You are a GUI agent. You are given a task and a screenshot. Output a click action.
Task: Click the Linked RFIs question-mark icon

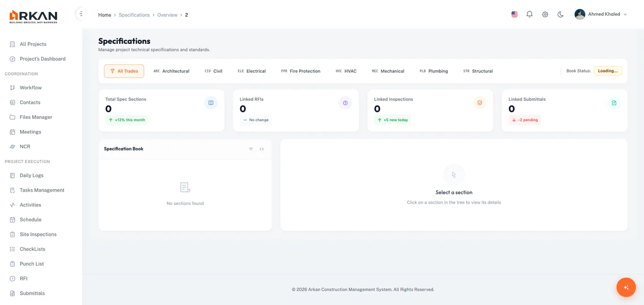[345, 102]
